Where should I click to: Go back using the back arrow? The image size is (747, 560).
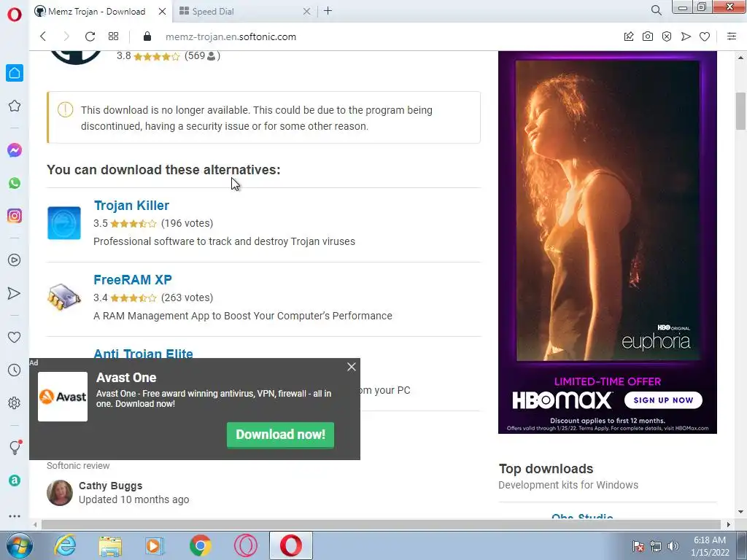(43, 36)
